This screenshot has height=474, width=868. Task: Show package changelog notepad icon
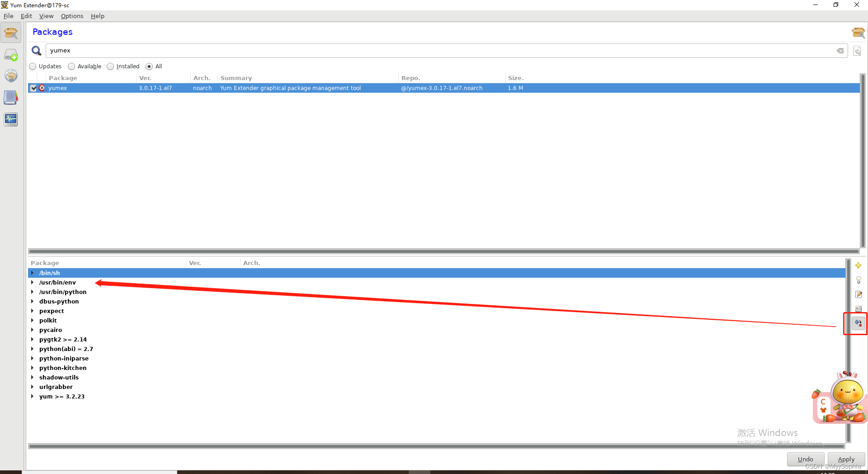click(858, 294)
